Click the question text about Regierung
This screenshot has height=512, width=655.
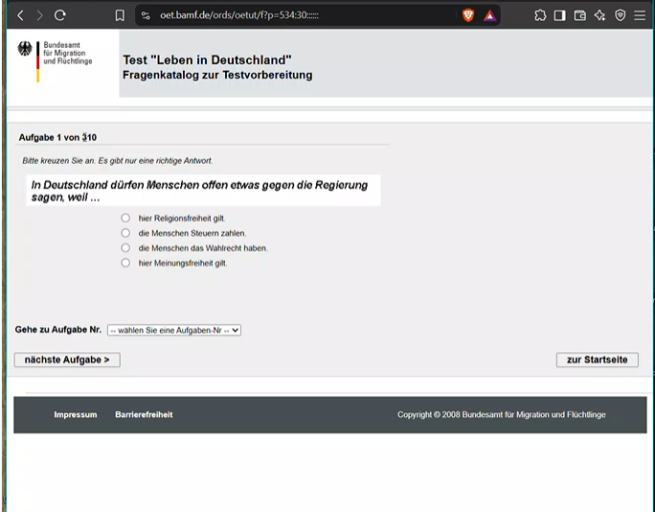pyautogui.click(x=199, y=191)
